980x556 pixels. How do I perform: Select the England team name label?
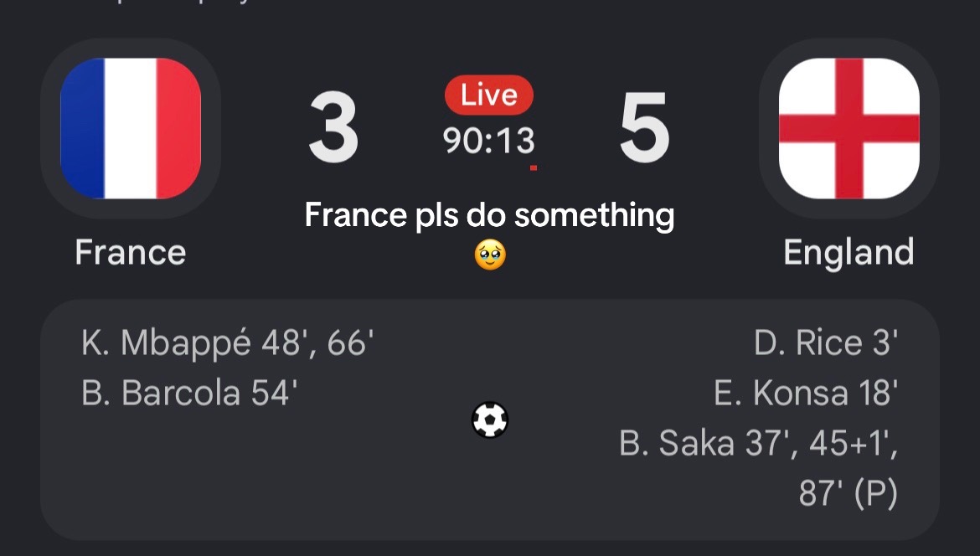pyautogui.click(x=848, y=253)
